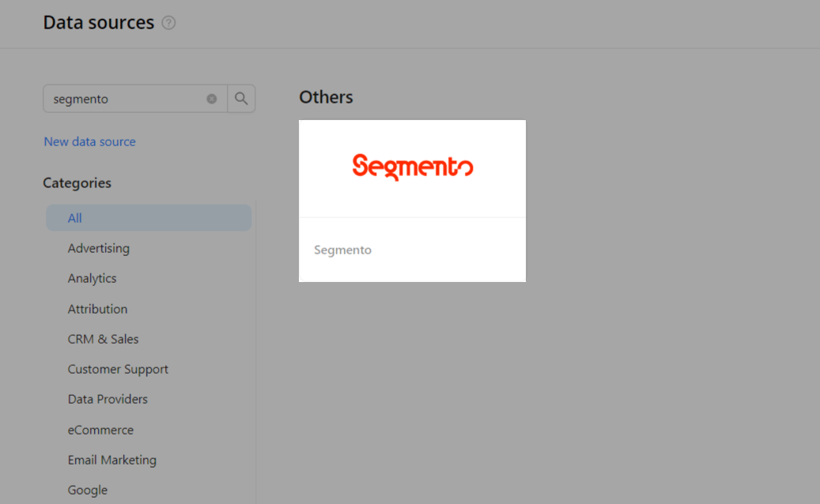Filter by CRM & Sales category

click(103, 339)
